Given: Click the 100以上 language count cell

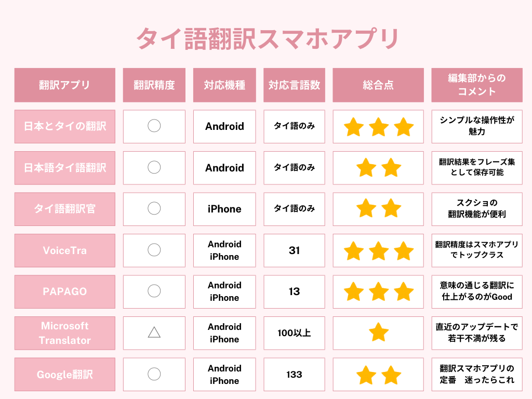Looking at the screenshot, I should [294, 333].
